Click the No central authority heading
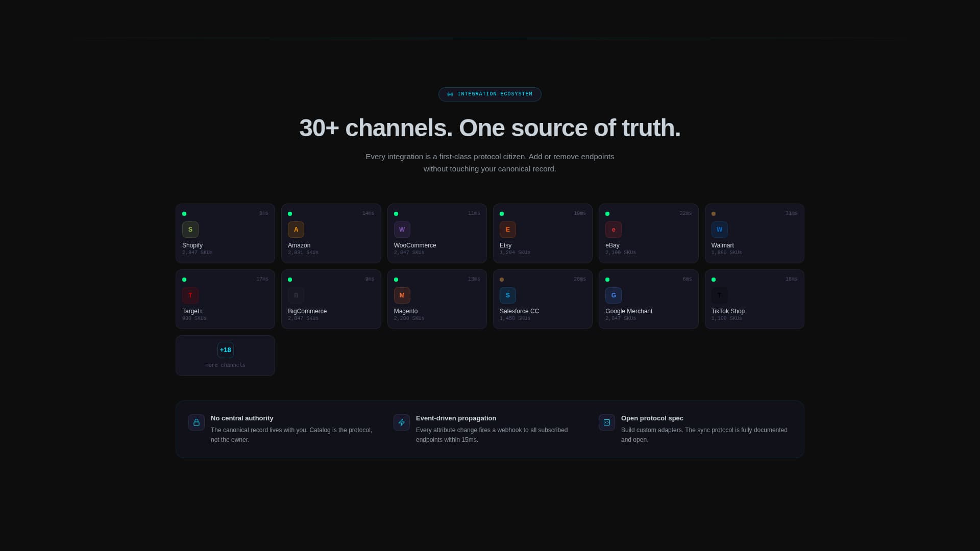 [x=242, y=418]
